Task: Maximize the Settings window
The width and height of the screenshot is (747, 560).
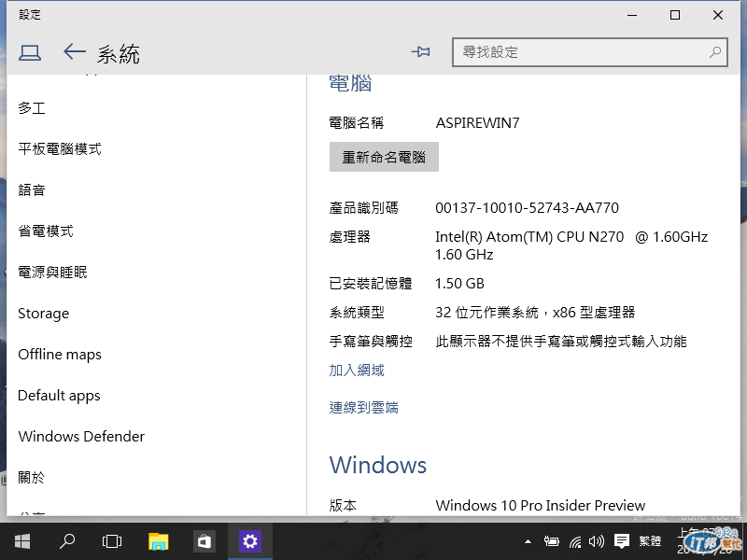Action: point(675,15)
